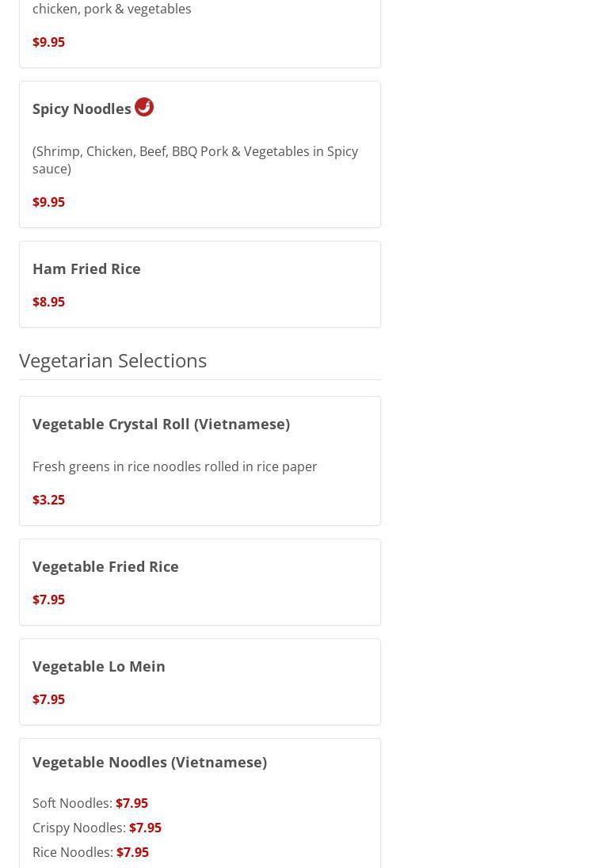Pick the Soft Noodles $7.95 option
Image resolution: width=610 pixels, height=868 pixels.
click(x=132, y=803)
